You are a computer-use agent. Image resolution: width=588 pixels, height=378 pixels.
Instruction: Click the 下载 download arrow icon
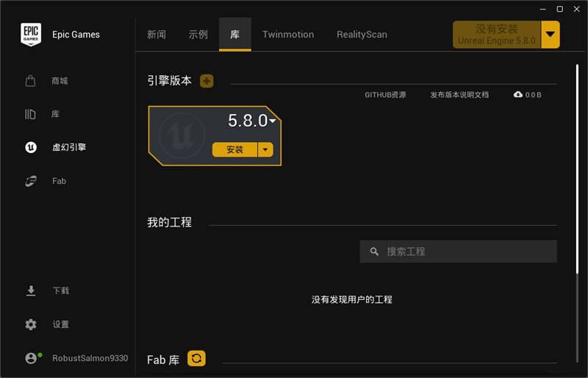(31, 290)
